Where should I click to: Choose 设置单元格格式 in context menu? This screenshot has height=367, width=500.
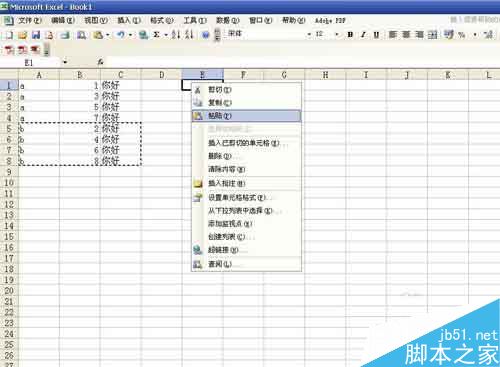(x=247, y=198)
